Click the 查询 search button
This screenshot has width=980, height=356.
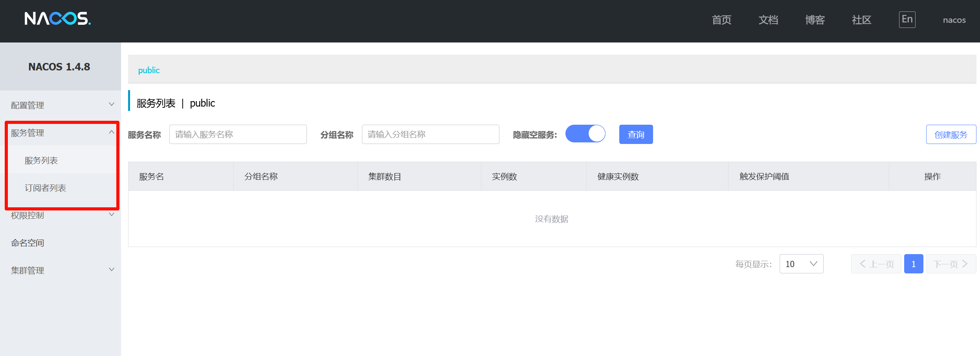[x=635, y=134]
